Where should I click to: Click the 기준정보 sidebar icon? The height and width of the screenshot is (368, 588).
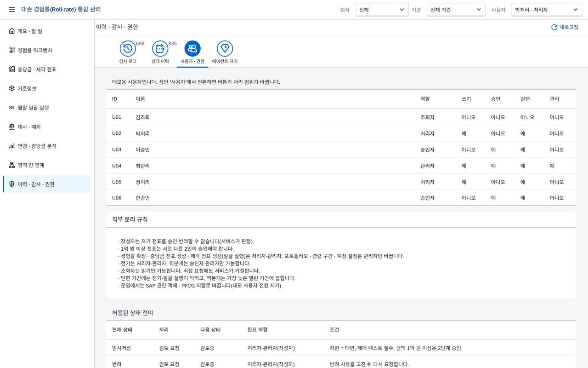pos(11,88)
